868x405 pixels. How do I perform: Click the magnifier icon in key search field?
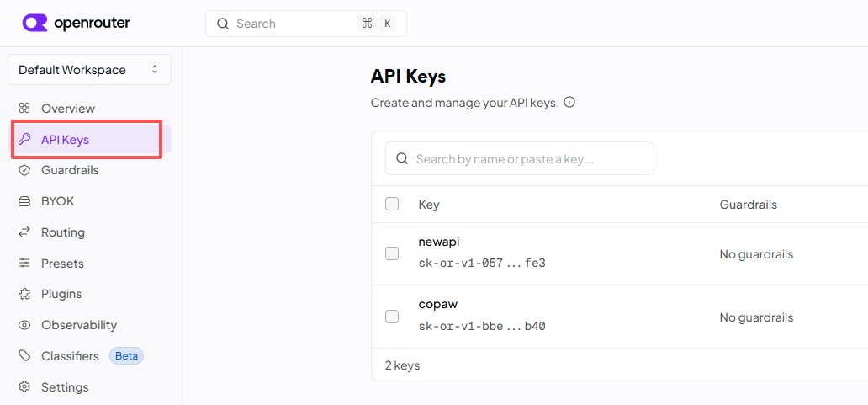pyautogui.click(x=402, y=159)
